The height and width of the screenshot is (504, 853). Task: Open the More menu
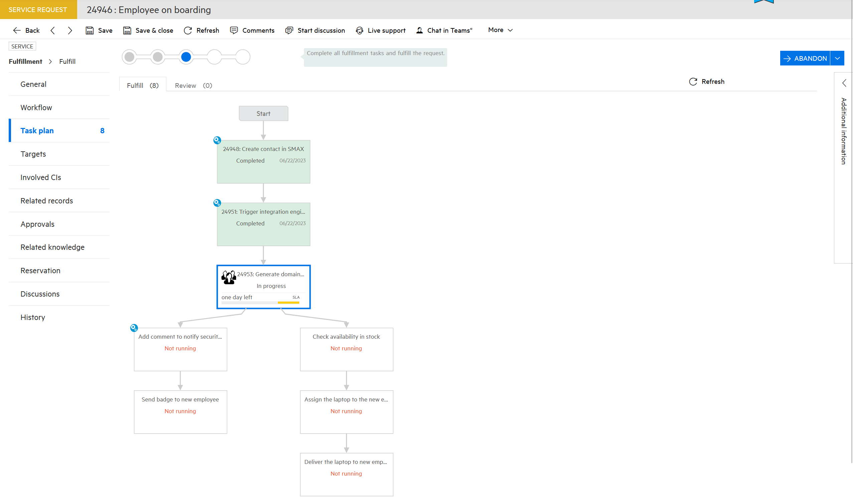tap(500, 30)
